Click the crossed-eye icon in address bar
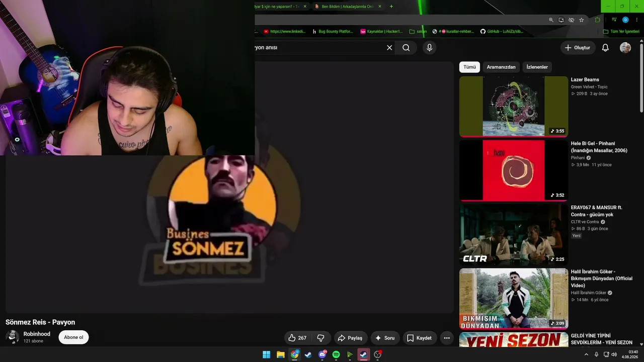 (572, 20)
